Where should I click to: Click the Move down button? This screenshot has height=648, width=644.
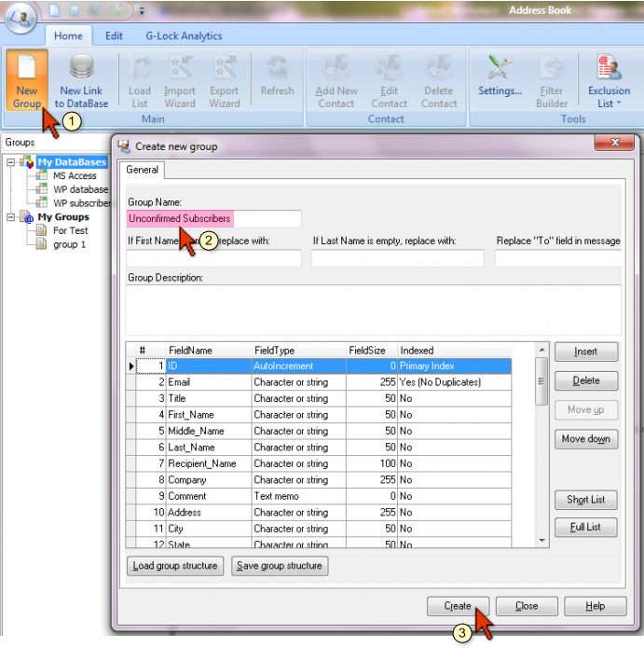[x=586, y=439]
